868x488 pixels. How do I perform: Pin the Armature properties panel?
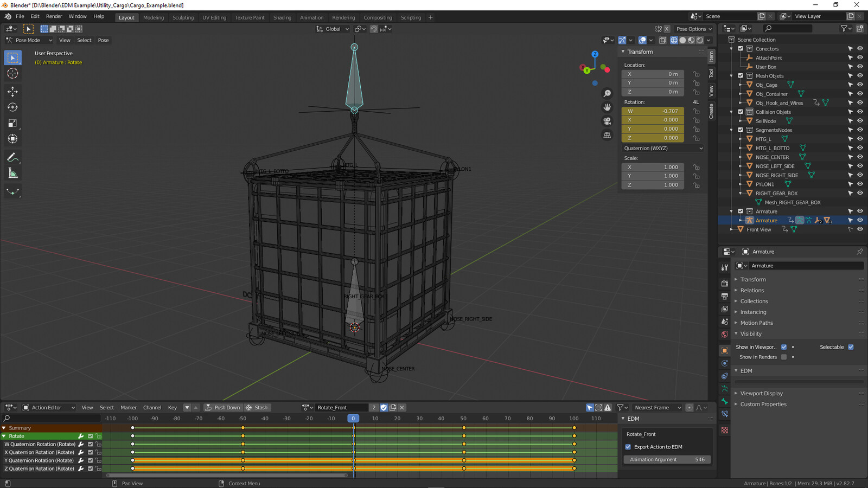pyautogui.click(x=859, y=252)
